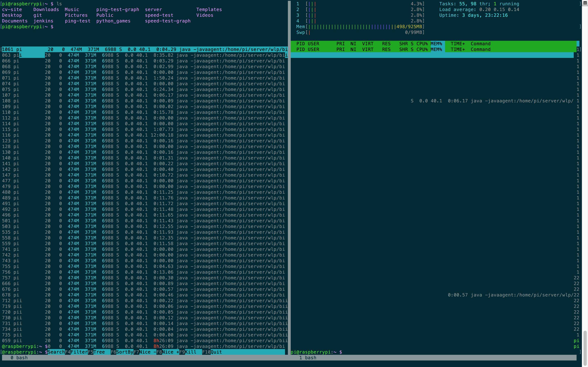
Task: Click the Uptime value in htop header
Action: pos(484,15)
